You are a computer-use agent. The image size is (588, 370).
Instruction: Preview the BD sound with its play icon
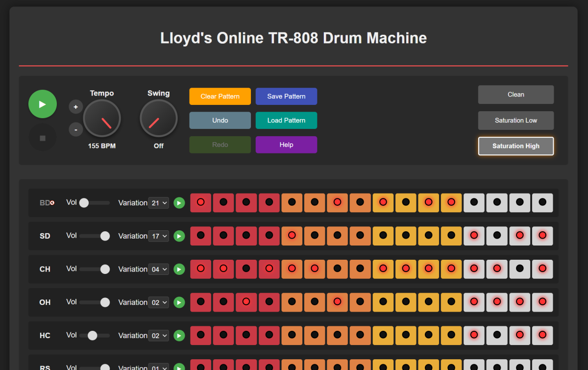(179, 203)
